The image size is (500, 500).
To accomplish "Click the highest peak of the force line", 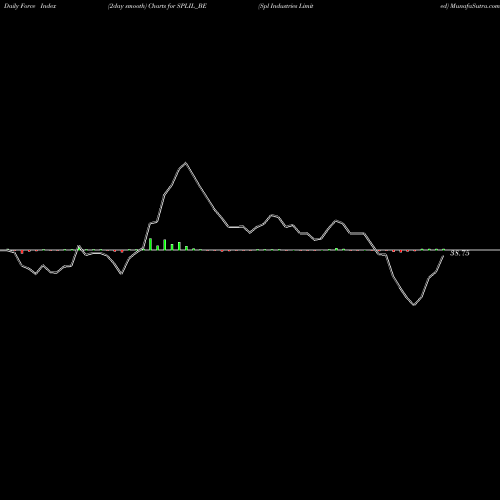I will (186, 163).
